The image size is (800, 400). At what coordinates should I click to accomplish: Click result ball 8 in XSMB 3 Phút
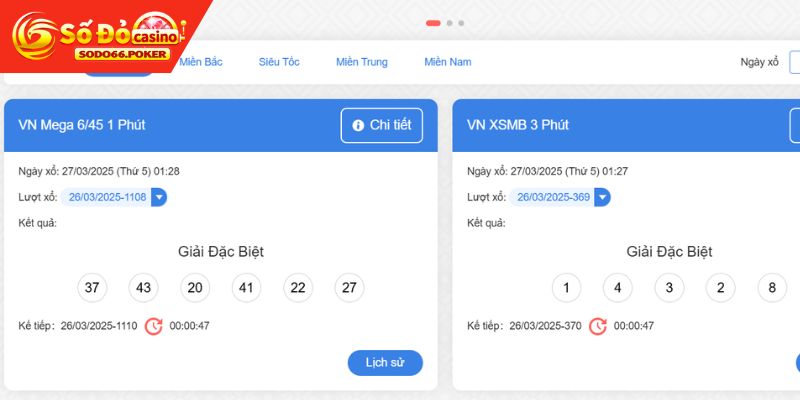click(x=772, y=288)
